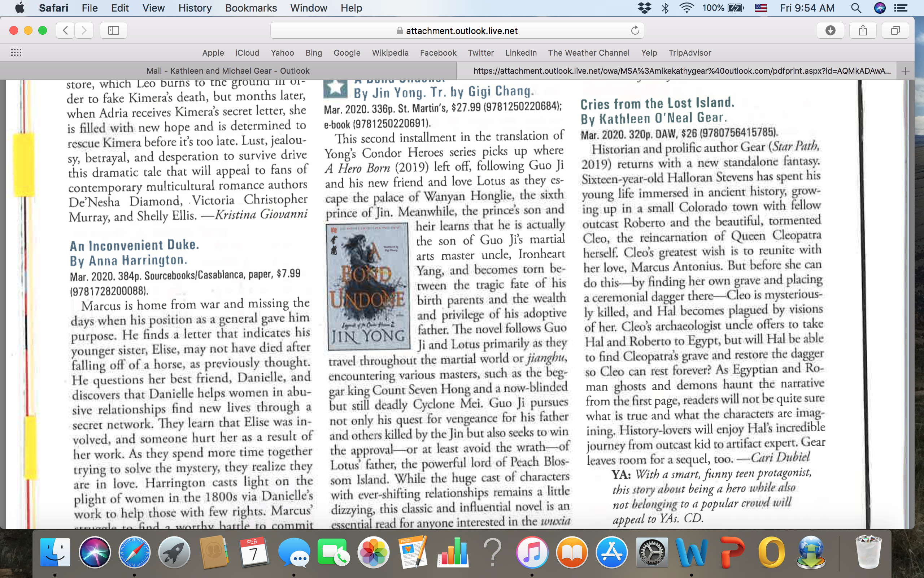Open the Trash in the Dock
The width and height of the screenshot is (924, 578).
(868, 552)
